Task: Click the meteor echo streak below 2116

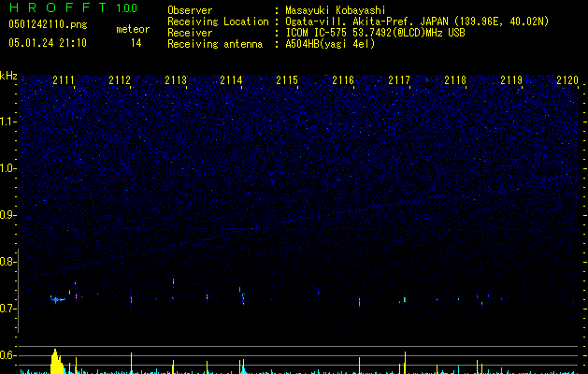Action: click(x=359, y=301)
